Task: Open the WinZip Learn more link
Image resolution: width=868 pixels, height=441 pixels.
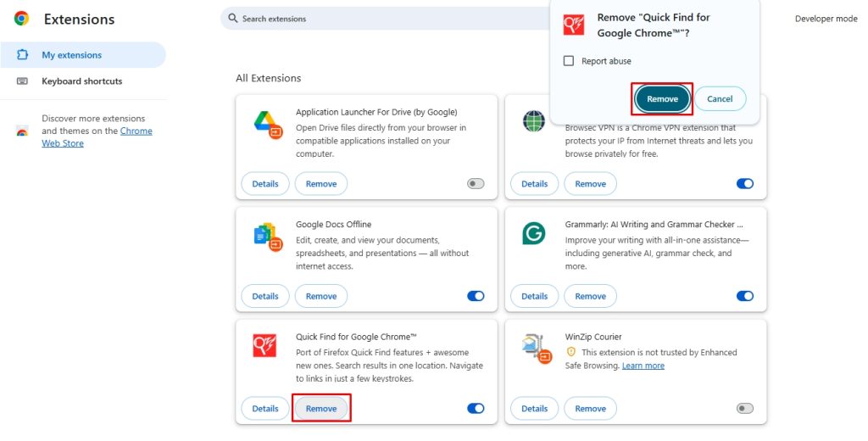Action: [x=643, y=366]
